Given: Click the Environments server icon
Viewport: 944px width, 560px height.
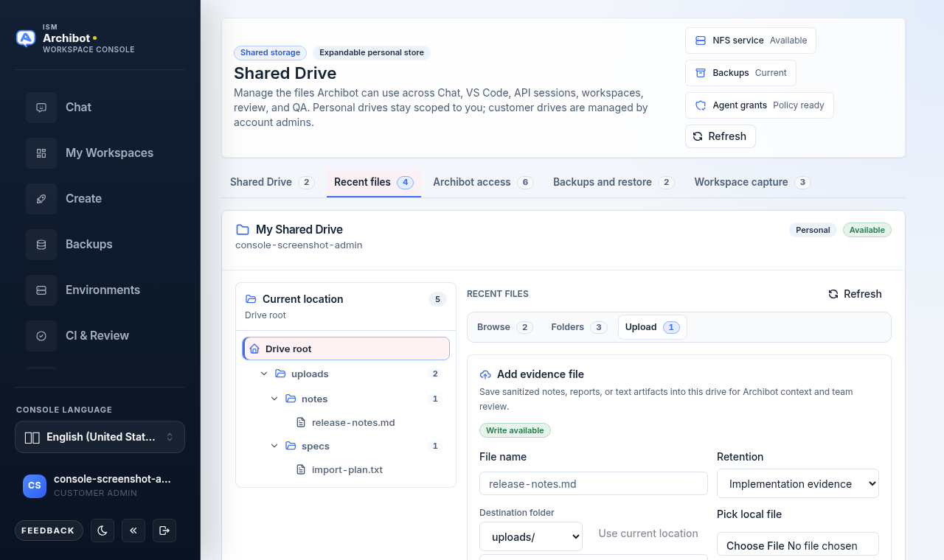Looking at the screenshot, I should coord(41,290).
